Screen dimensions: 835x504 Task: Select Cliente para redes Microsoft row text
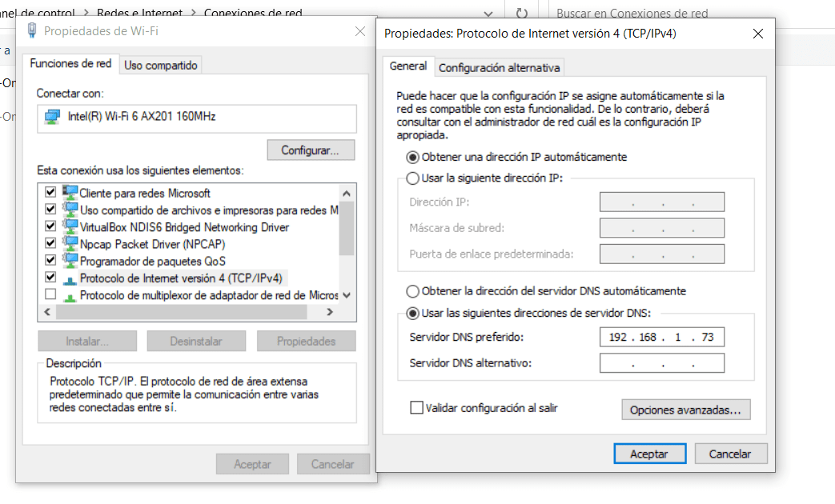tap(145, 193)
